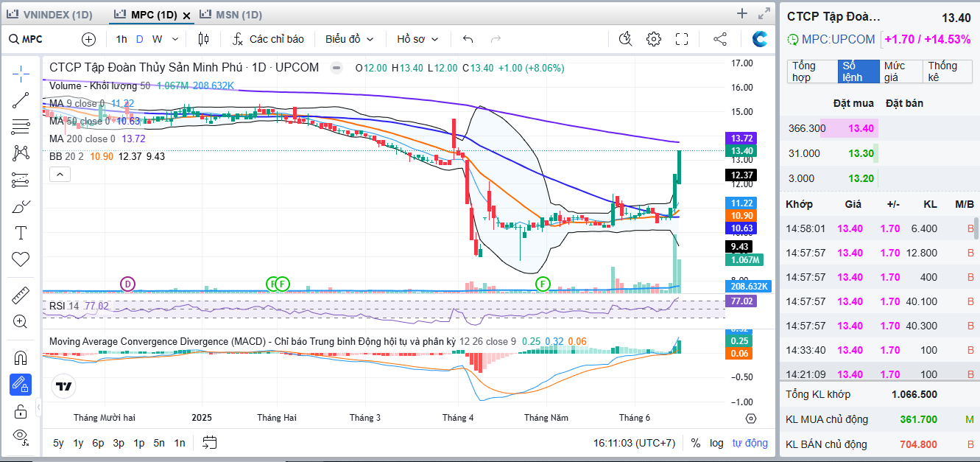This screenshot has width=980, height=462.
Task: Activate the zoom in tool
Action: [21, 321]
